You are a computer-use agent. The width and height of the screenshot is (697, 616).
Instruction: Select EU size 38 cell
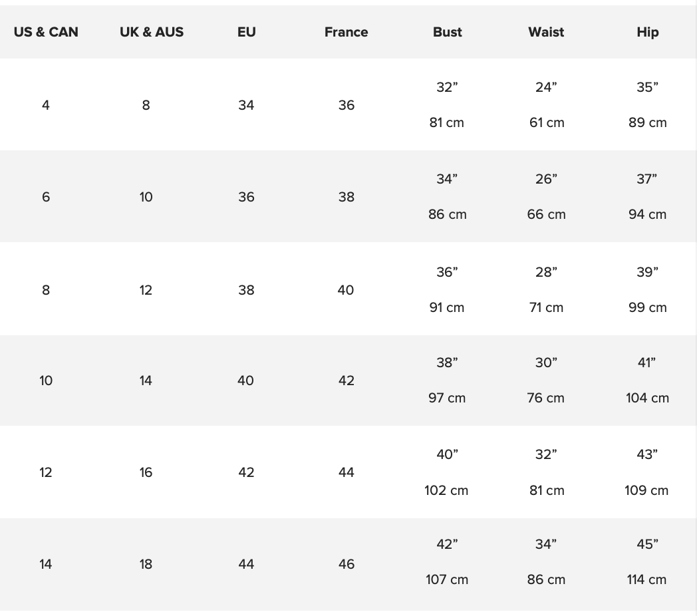(246, 290)
